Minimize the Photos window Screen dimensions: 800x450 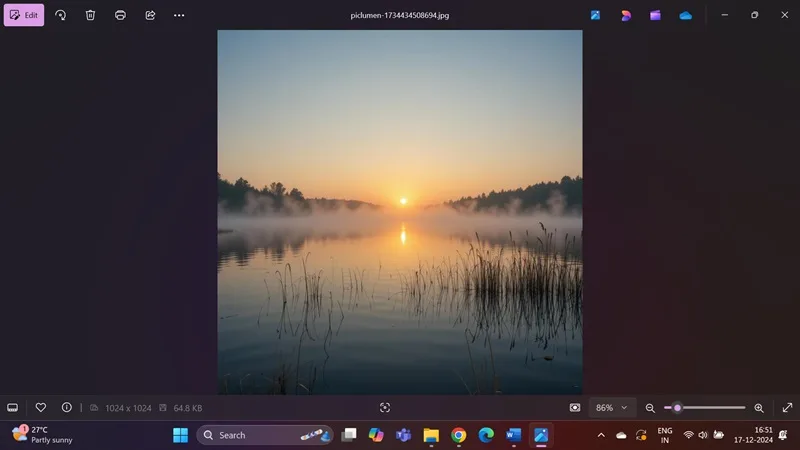click(x=724, y=15)
